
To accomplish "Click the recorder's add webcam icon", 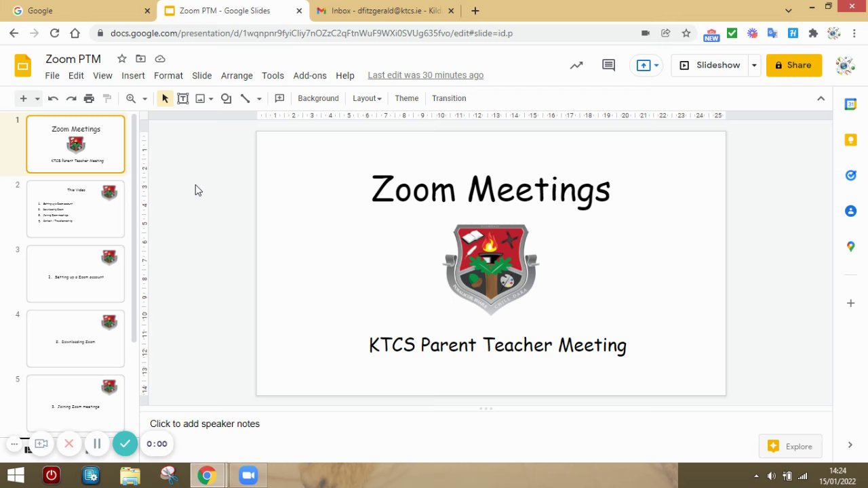I will click(x=41, y=444).
